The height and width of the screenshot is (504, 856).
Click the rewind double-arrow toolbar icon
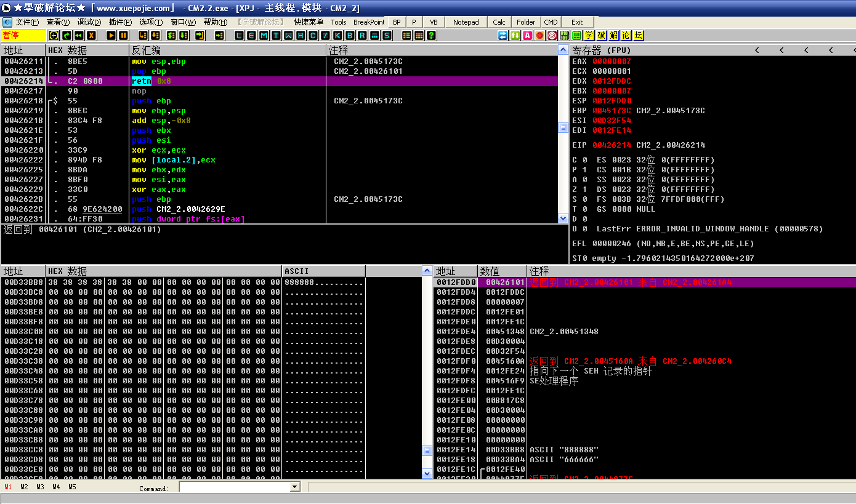click(79, 36)
